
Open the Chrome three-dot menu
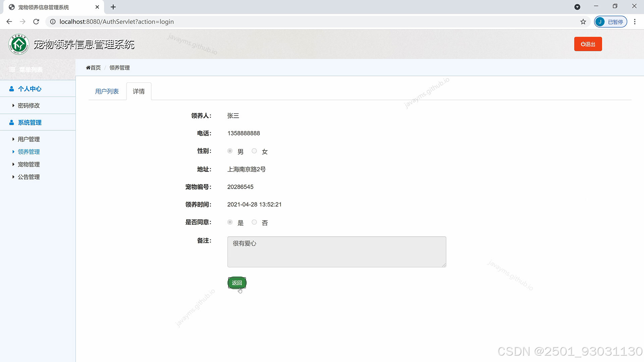click(x=635, y=22)
